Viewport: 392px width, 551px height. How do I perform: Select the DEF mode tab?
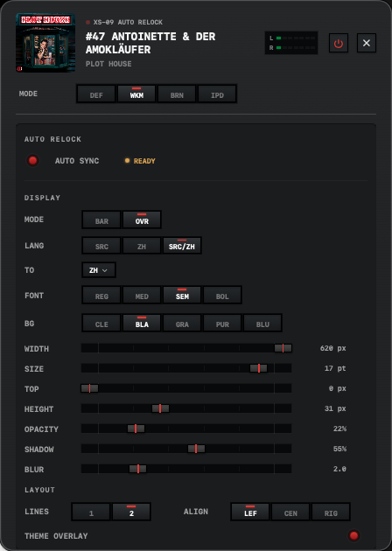(96, 94)
